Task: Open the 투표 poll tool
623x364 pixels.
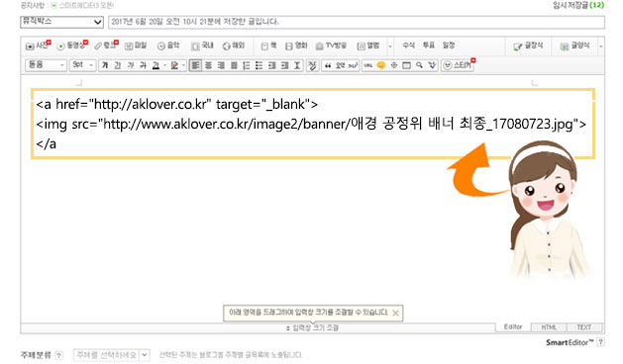Action: (428, 45)
